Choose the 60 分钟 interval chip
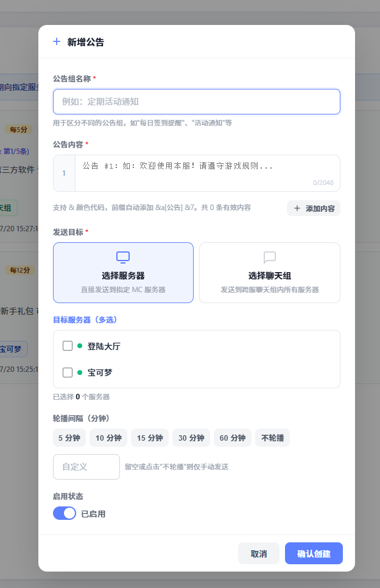This screenshot has width=380, height=588. tap(233, 438)
